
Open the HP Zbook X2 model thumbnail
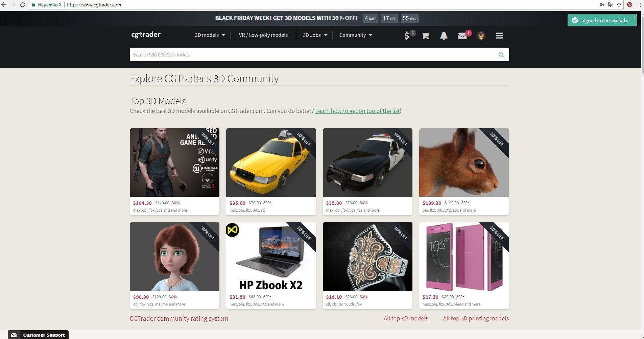(x=271, y=256)
